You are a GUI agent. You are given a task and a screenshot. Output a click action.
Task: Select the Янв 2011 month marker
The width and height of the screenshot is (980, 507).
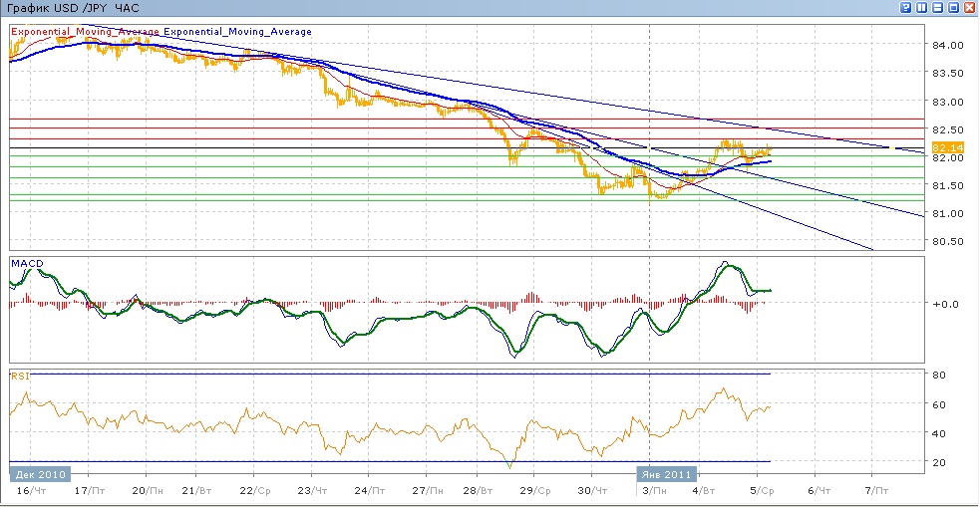tap(668, 474)
